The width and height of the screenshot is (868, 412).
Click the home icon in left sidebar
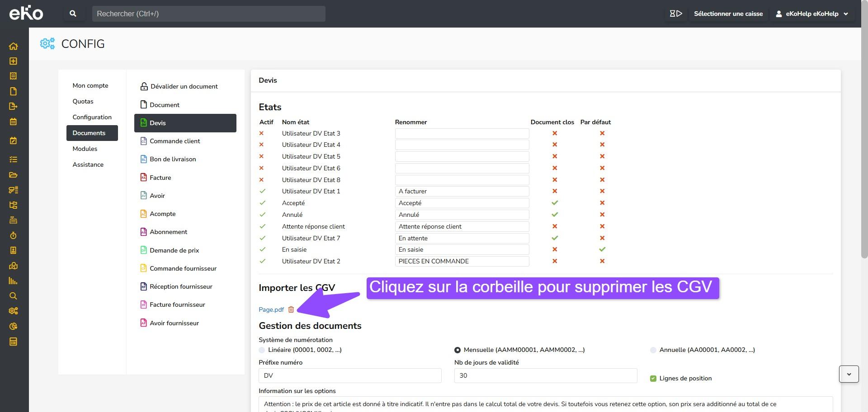(x=13, y=46)
